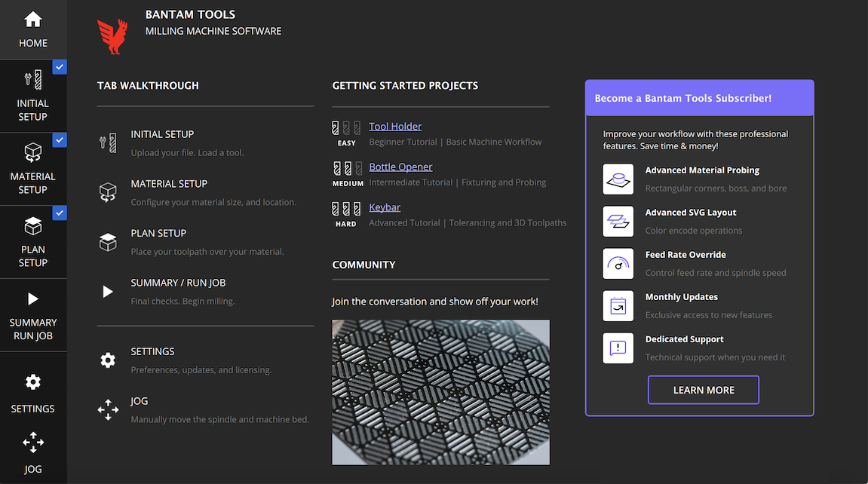Click Plan Setup walkthrough box icon
This screenshot has width=868, height=484.
coord(108,242)
